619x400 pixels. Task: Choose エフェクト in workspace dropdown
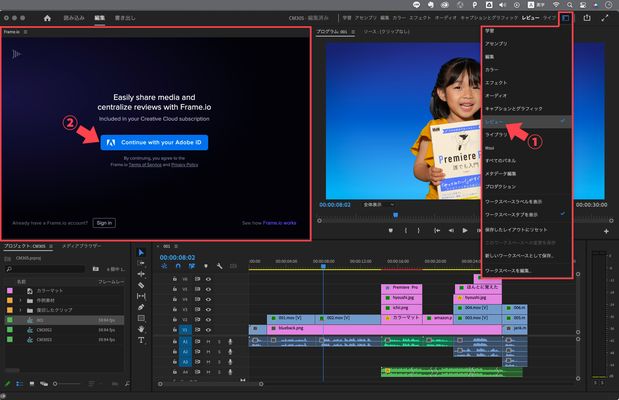[x=527, y=83]
